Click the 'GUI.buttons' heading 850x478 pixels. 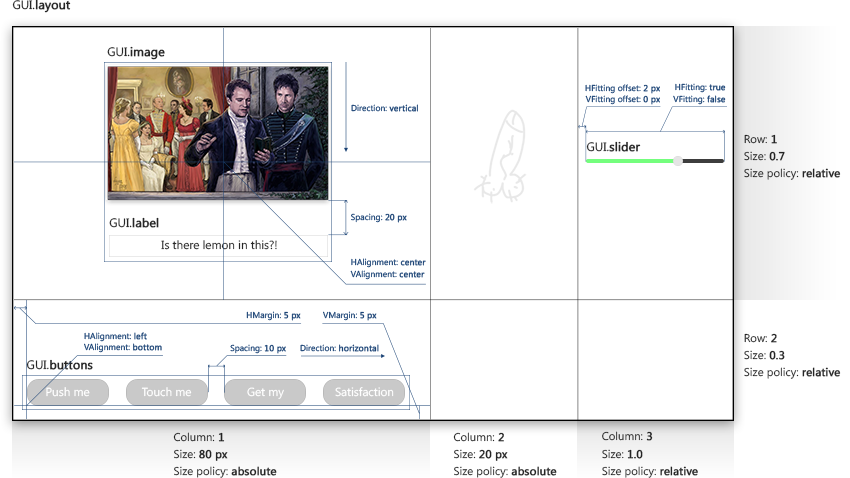60,365
